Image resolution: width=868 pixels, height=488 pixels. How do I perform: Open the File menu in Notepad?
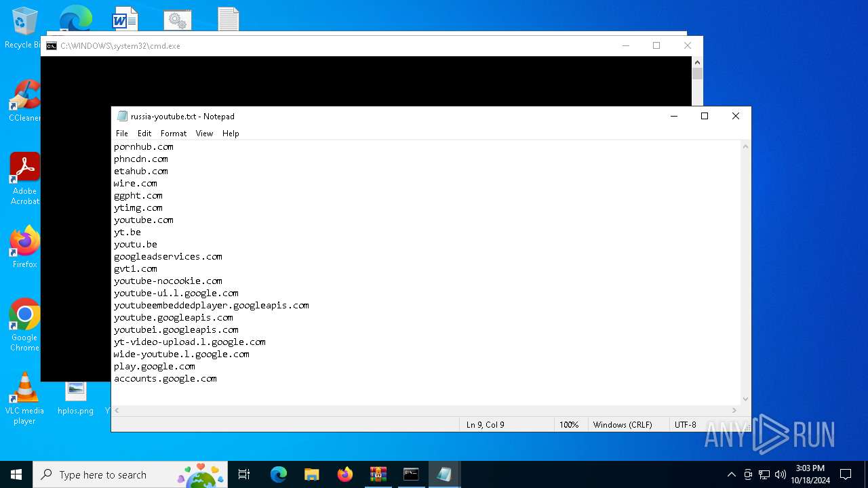pos(122,134)
